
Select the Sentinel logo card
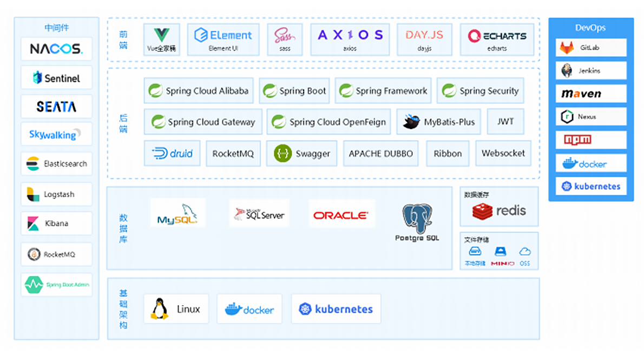(56, 77)
